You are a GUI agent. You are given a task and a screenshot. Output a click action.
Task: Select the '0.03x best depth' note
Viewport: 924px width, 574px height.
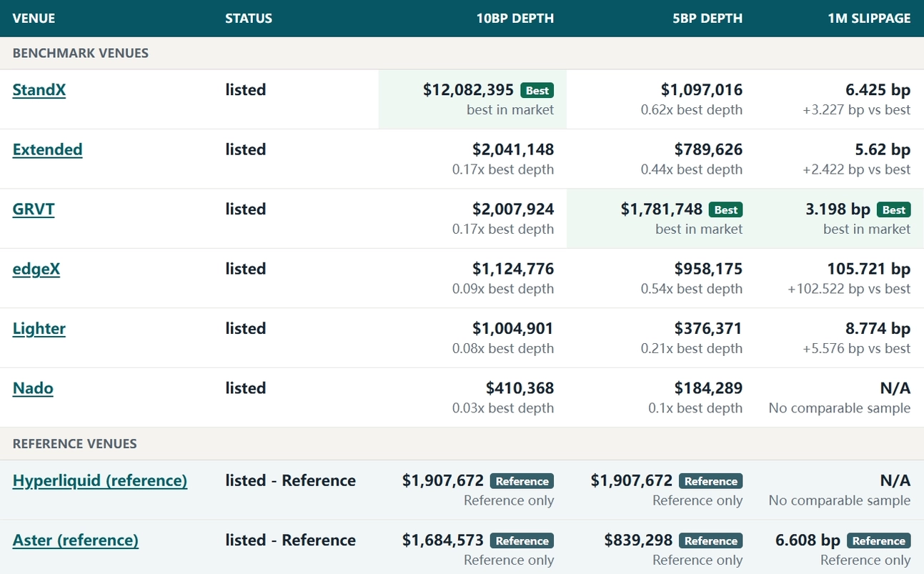503,408
